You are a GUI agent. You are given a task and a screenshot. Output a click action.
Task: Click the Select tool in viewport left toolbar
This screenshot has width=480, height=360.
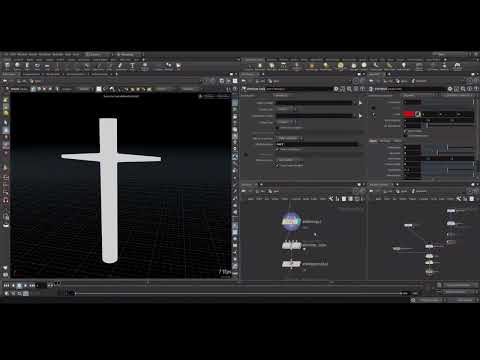tap(6, 123)
